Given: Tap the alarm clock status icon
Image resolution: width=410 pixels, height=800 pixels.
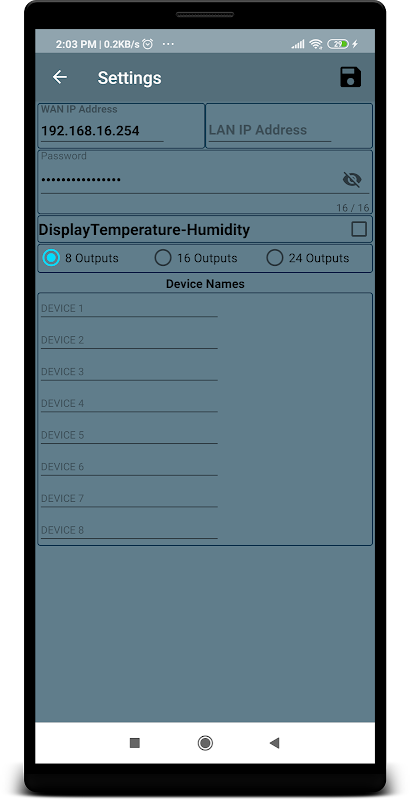Looking at the screenshot, I should pyautogui.click(x=148, y=44).
